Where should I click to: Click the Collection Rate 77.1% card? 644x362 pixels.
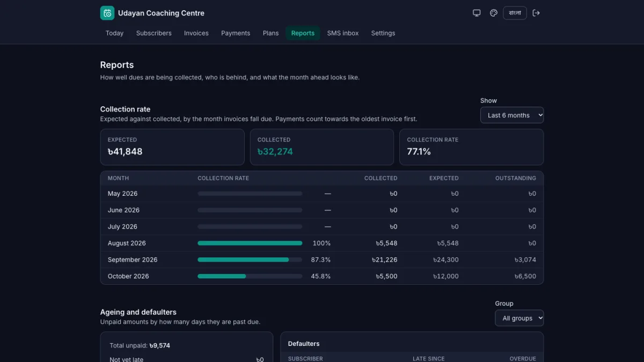point(472,147)
